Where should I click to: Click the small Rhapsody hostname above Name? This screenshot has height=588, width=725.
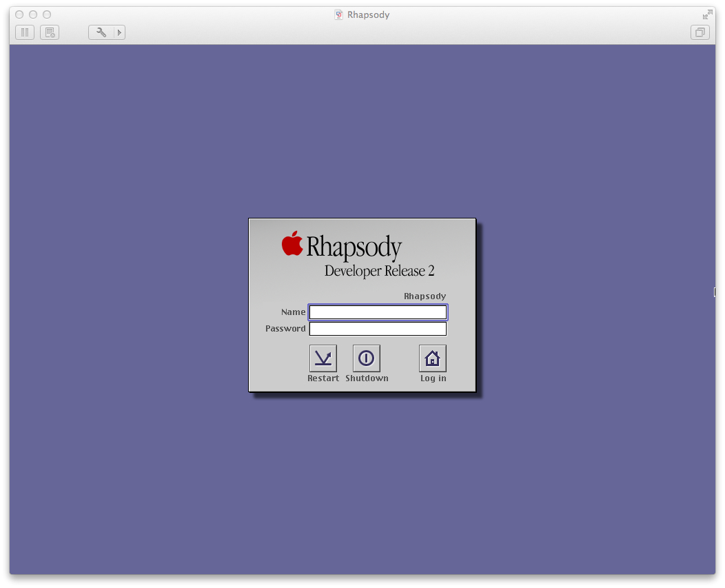(425, 296)
